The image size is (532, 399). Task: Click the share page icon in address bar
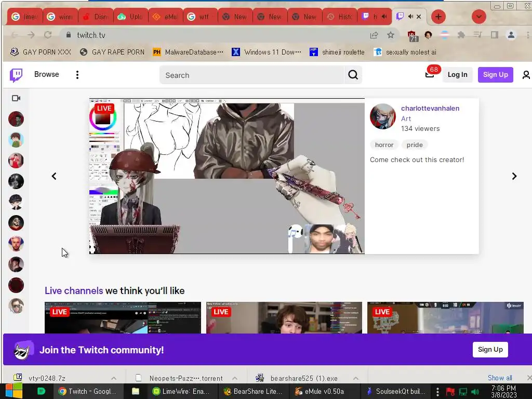coord(374,35)
